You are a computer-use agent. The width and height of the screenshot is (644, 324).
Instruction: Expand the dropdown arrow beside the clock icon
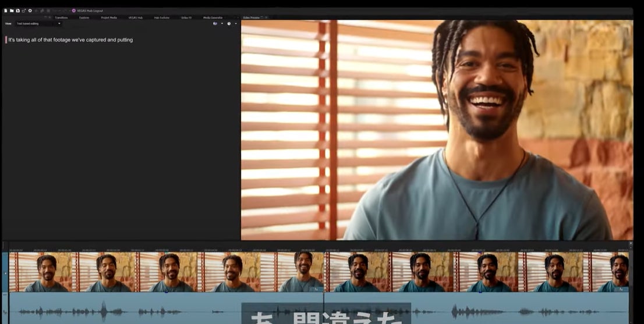tap(236, 24)
